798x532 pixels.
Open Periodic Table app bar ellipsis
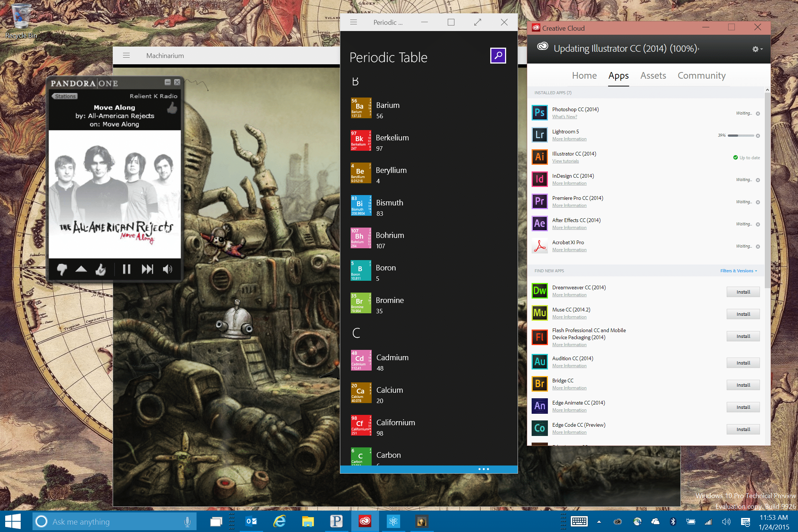pos(484,469)
